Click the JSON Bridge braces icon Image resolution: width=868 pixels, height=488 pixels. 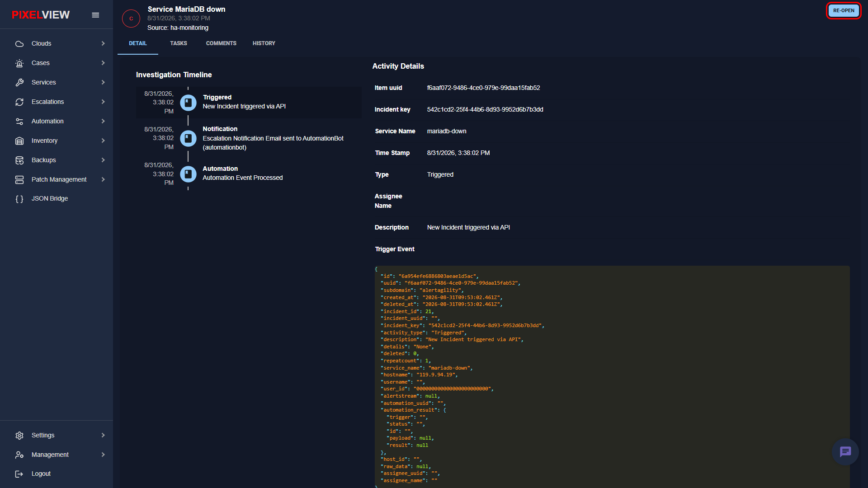click(19, 199)
